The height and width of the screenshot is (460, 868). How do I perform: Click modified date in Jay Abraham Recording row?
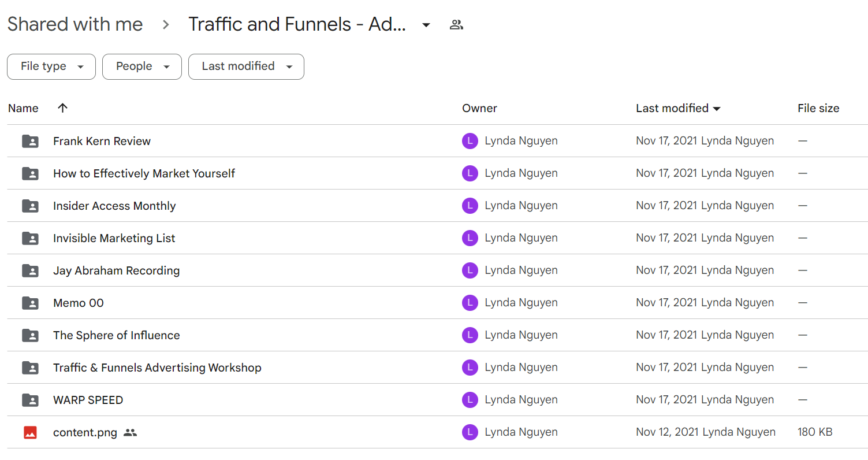[x=666, y=270]
